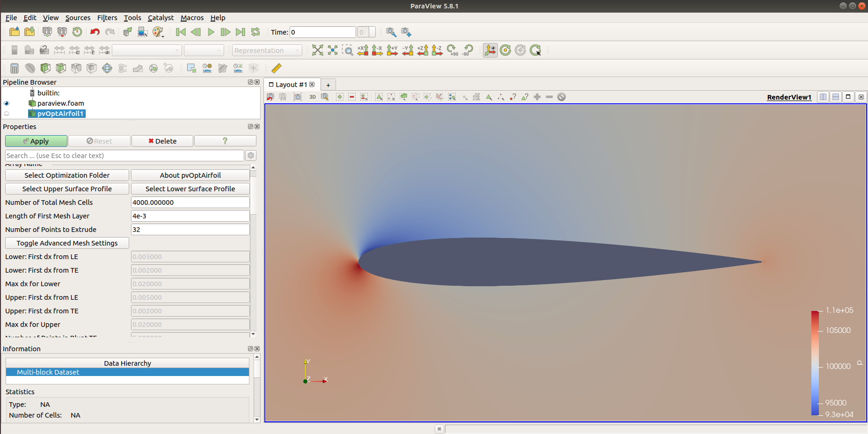Jump to the first frame

point(181,32)
